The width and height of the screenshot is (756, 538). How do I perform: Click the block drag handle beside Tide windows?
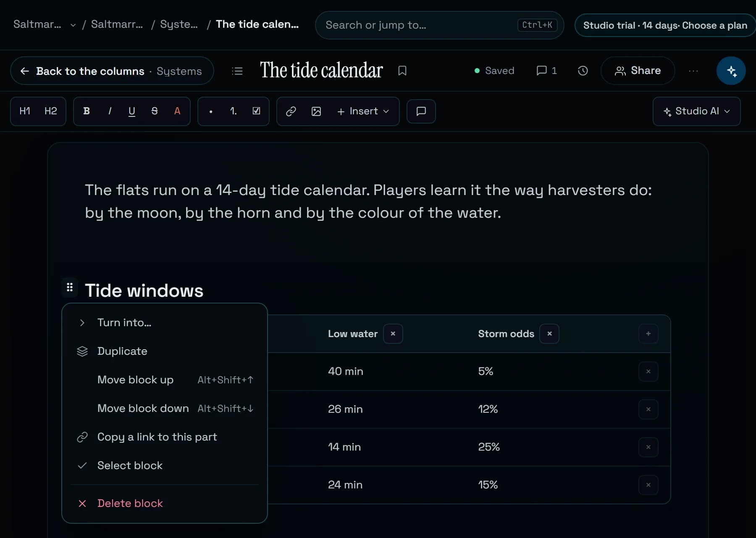pyautogui.click(x=70, y=287)
